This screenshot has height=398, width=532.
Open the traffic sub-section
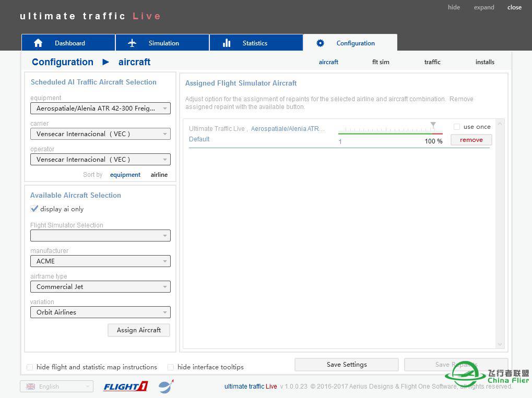point(432,62)
